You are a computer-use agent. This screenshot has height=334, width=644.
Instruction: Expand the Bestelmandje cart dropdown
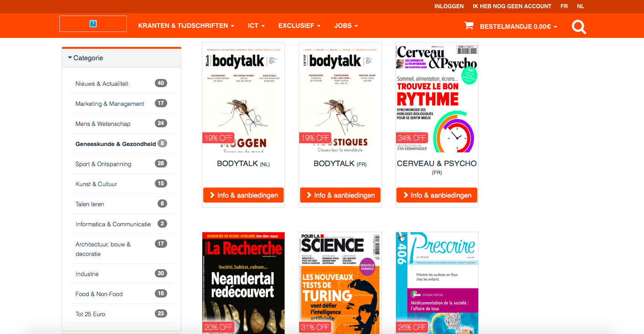click(x=518, y=26)
